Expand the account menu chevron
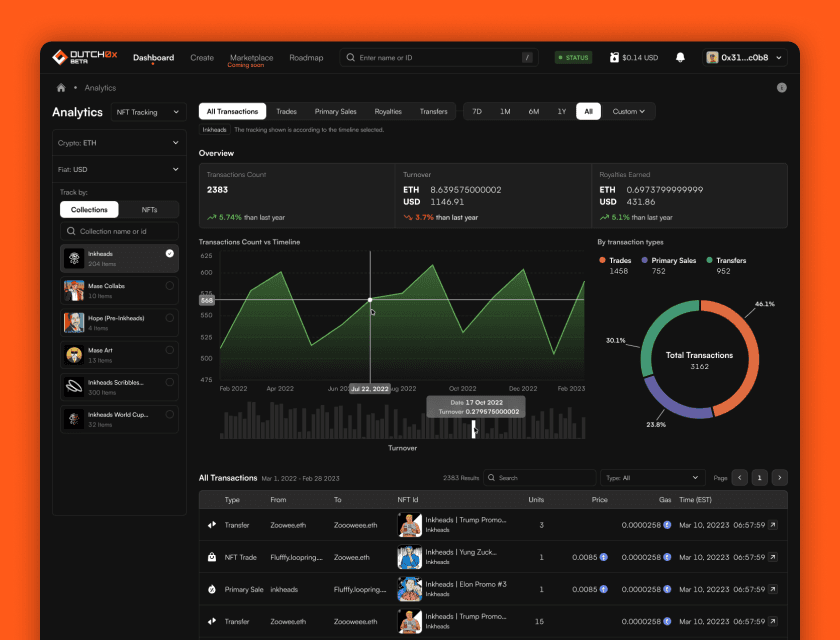The image size is (840, 640). coord(778,57)
